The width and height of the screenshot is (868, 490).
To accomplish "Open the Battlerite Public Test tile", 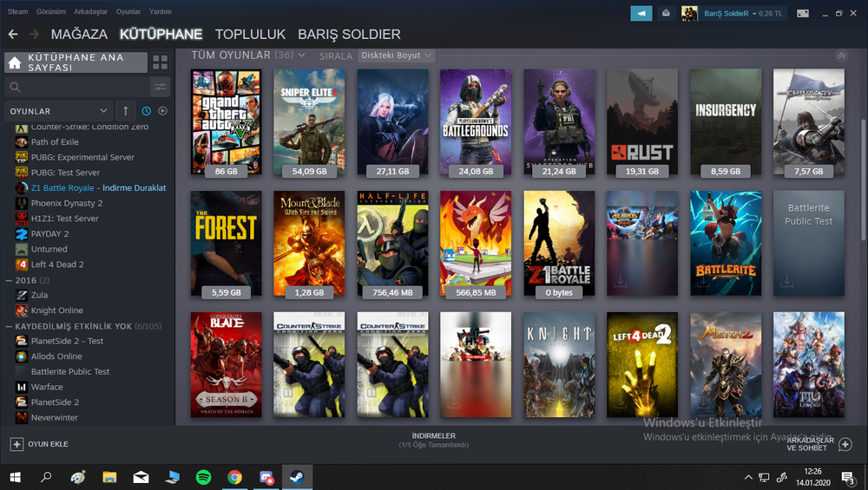I will tap(809, 244).
